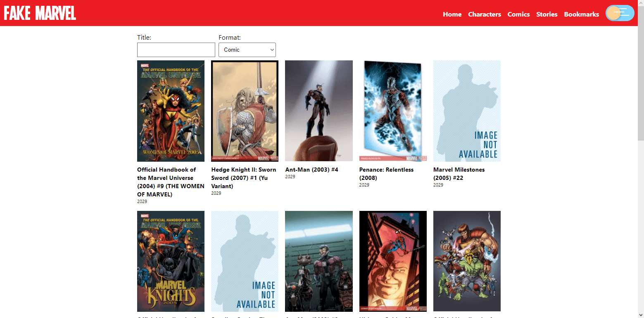Open Ant-Man with giant ants cover

point(319,261)
